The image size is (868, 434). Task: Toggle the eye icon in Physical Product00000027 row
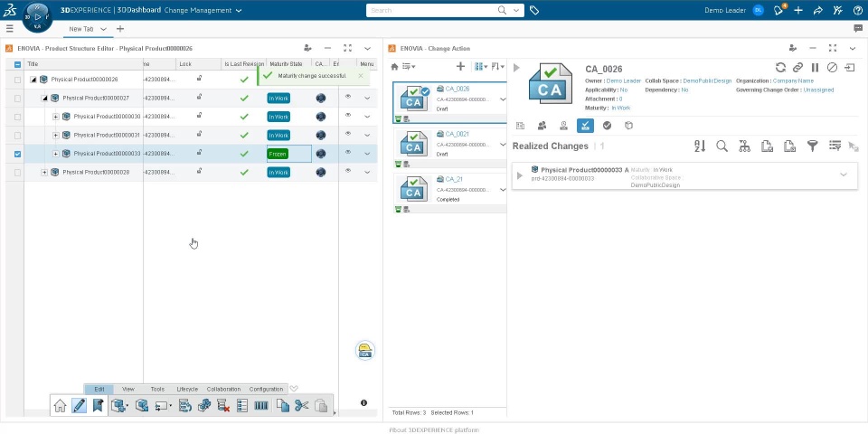348,97
